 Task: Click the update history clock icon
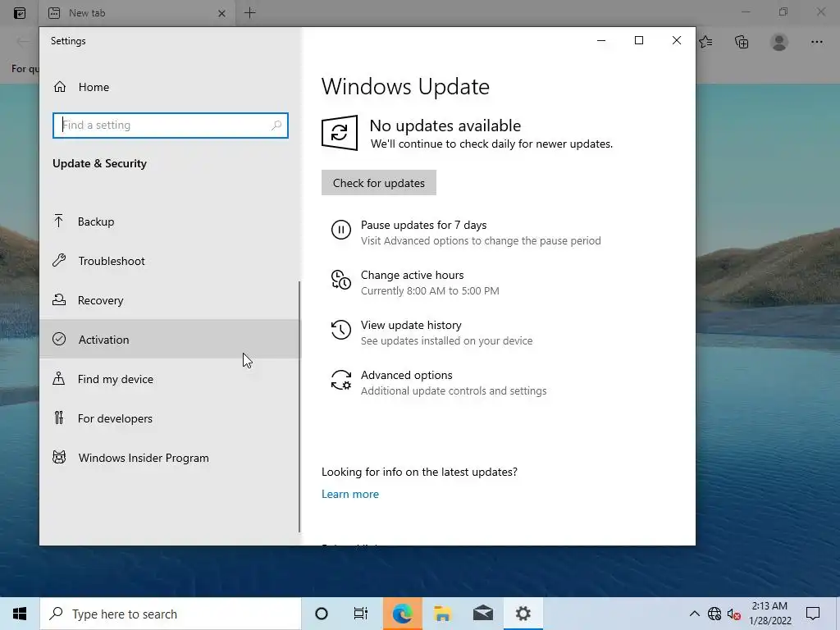(x=340, y=330)
